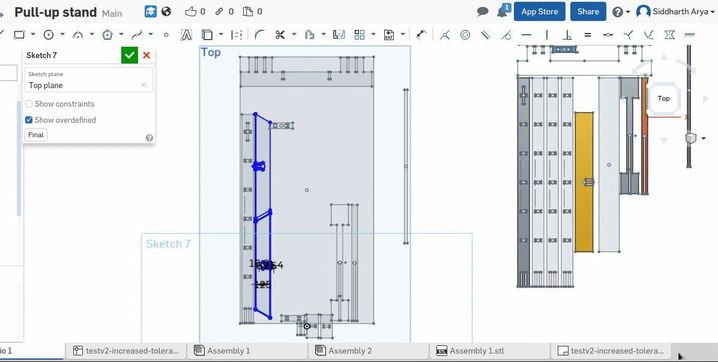Click the Share button
The image size is (718, 362).
pos(588,12)
